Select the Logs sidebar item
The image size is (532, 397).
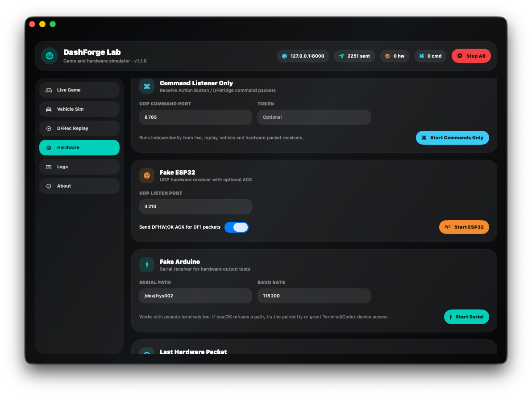coord(79,167)
